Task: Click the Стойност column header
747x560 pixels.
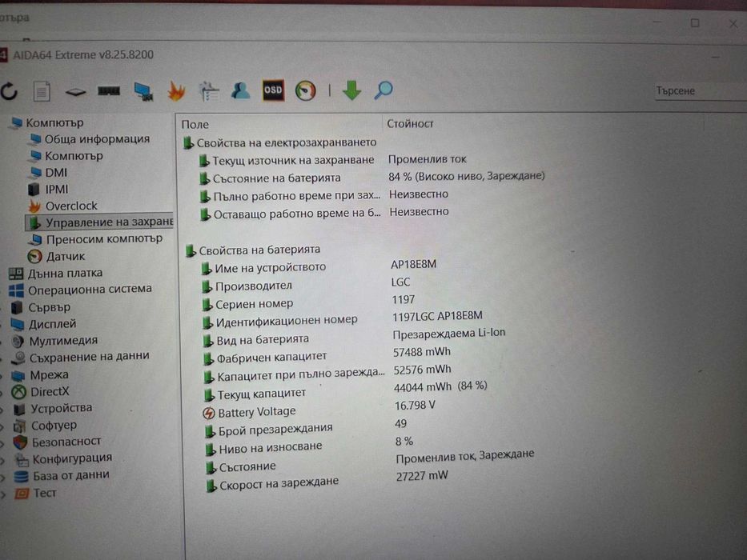Action: (x=410, y=124)
